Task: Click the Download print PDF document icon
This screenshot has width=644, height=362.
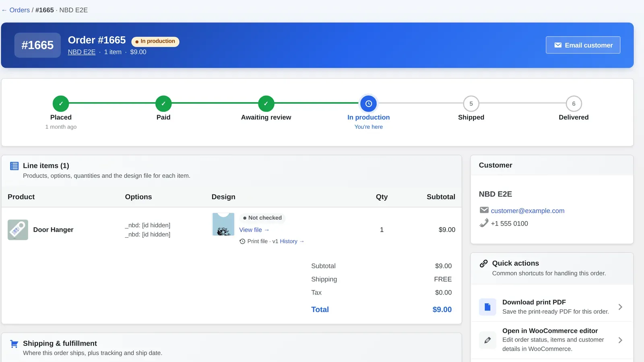Action: [487, 307]
